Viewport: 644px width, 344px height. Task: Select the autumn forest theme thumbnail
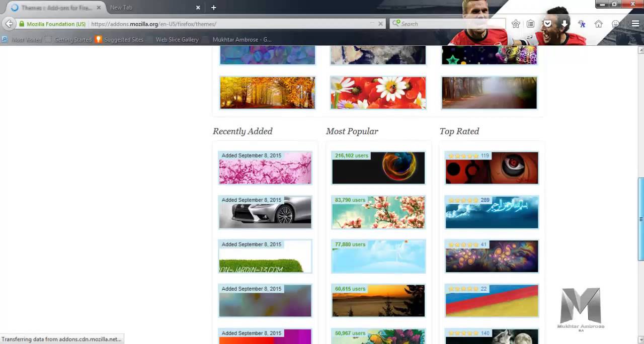268,93
